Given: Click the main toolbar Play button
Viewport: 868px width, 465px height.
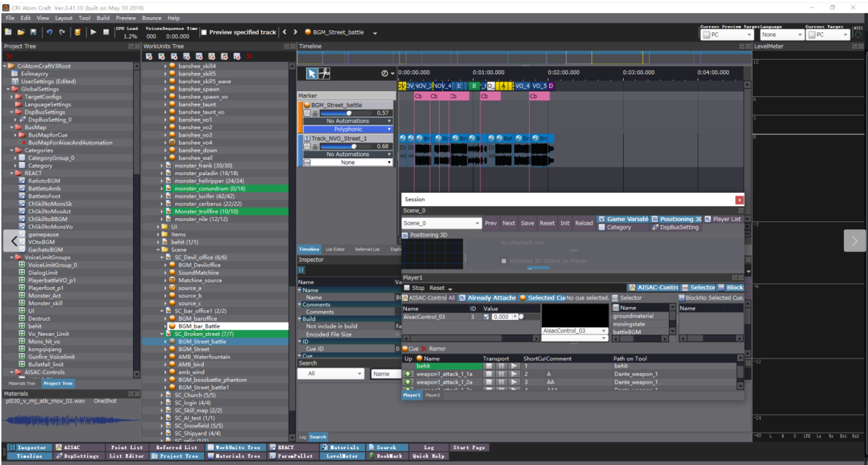Looking at the screenshot, I should pos(93,32).
